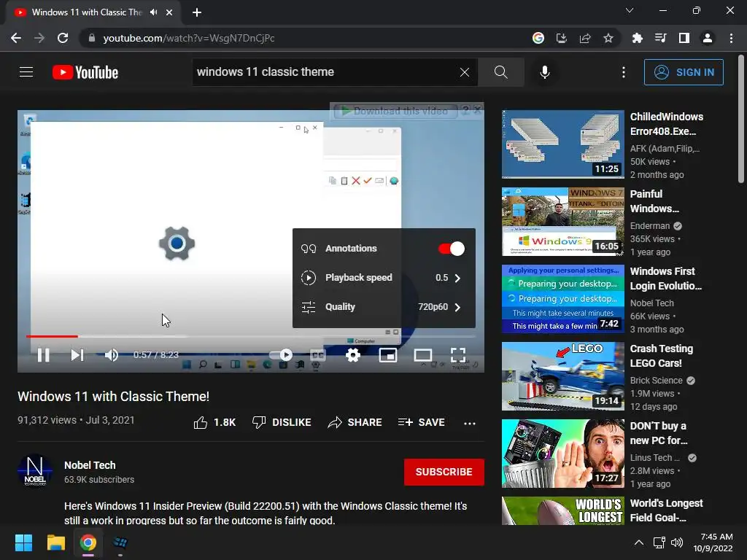Run search with magnifier button
The image size is (747, 560).
pyautogui.click(x=500, y=72)
